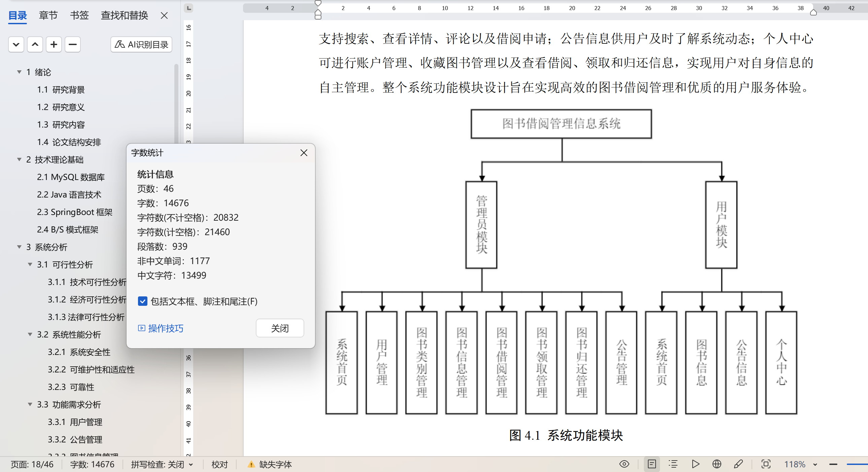Viewport: 868px width, 472px height.
Task: Switch to the 书签 tab
Action: (x=79, y=15)
